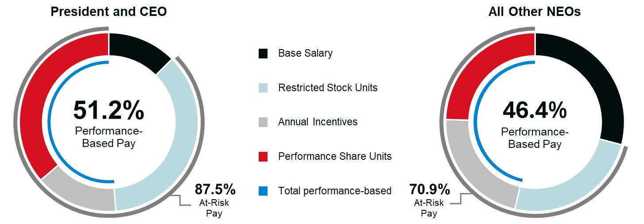
Task: Select the Restricted Stock Units legend label
Action: point(328,88)
